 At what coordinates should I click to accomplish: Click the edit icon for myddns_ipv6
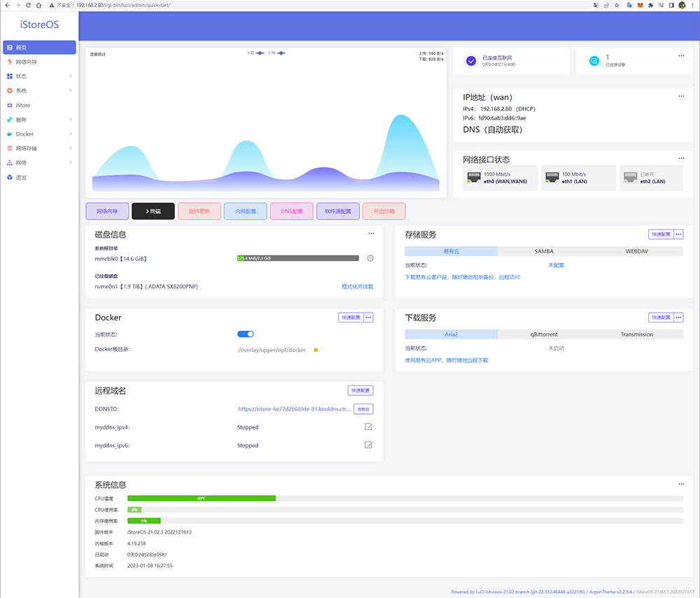click(x=368, y=445)
